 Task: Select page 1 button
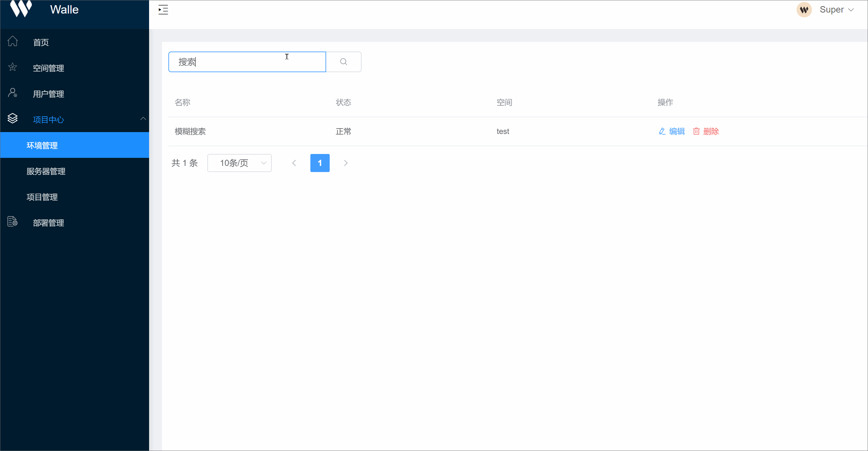(320, 163)
